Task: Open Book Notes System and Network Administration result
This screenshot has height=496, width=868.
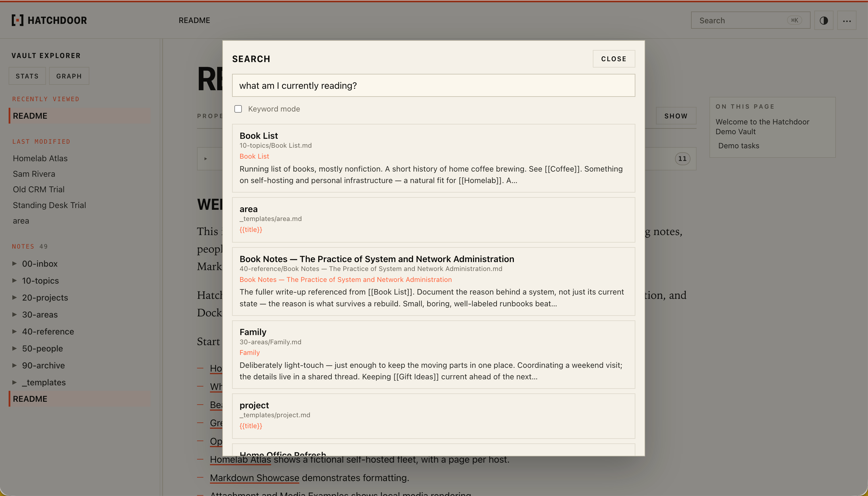Action: point(433,281)
